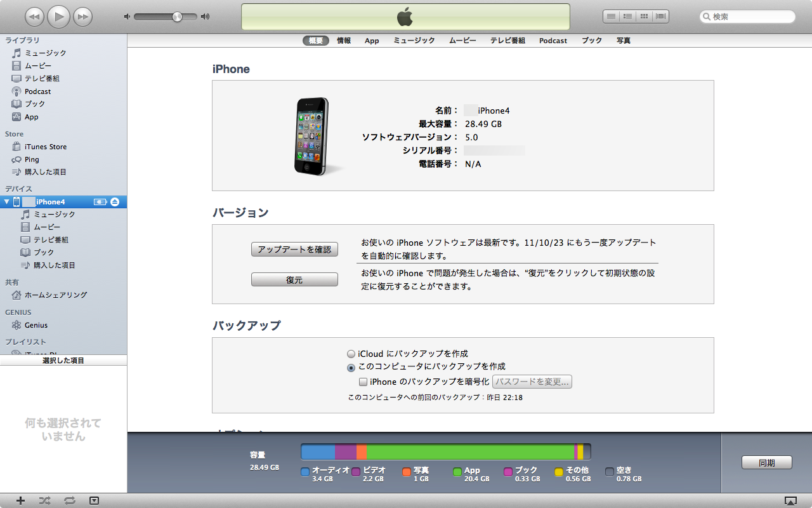Eject the iPhone4 device from the sidebar
This screenshot has height=508, width=812.
(x=115, y=202)
